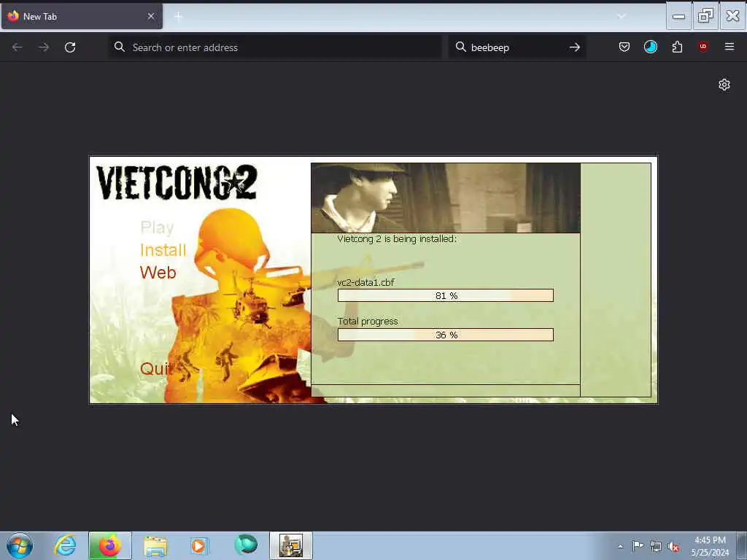Select Install in the Vietcong 2 menu
747x560 pixels.
tap(163, 250)
